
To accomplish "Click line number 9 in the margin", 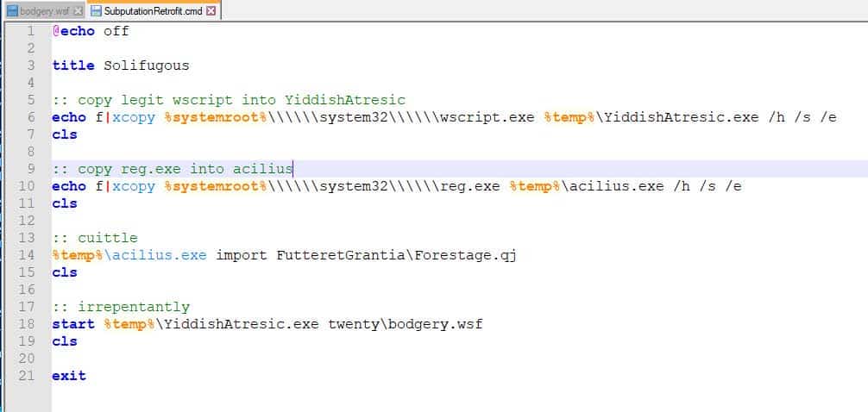I will pyautogui.click(x=30, y=169).
